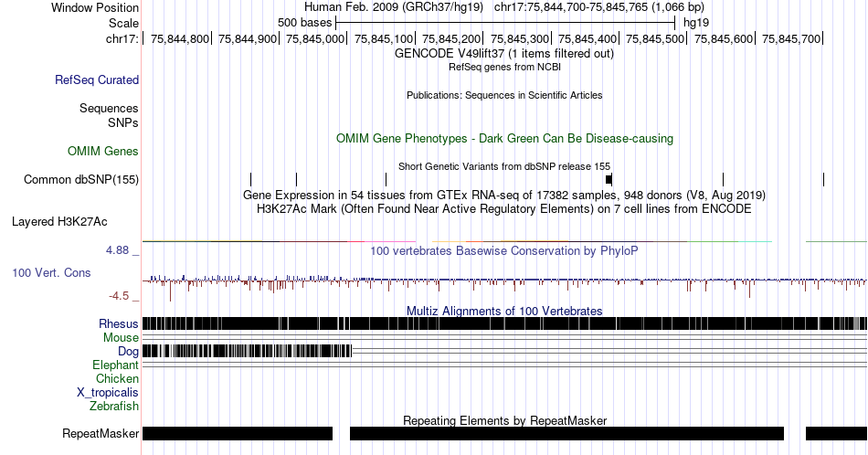Click the Rhesus alignment block row
The width and height of the screenshot is (868, 455).
(505, 323)
